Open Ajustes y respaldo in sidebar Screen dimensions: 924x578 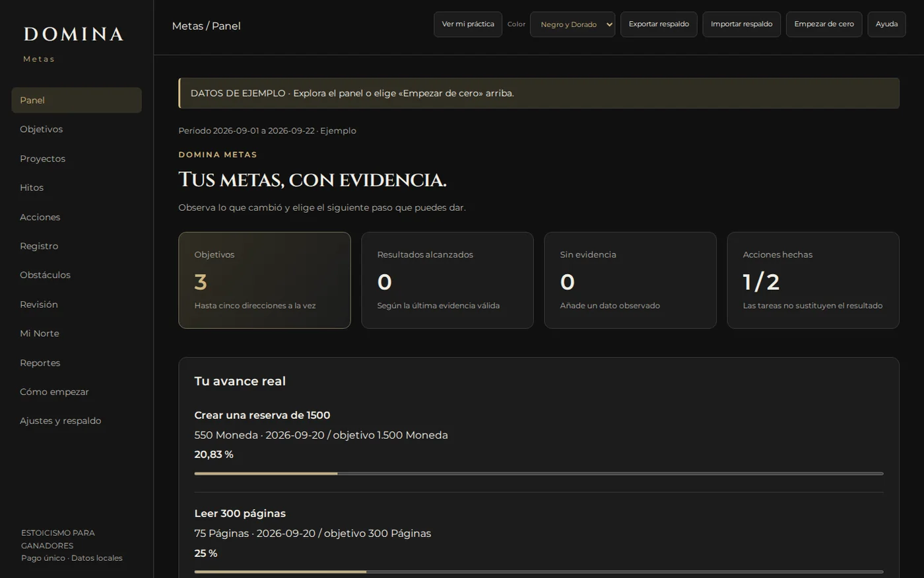coord(77,421)
